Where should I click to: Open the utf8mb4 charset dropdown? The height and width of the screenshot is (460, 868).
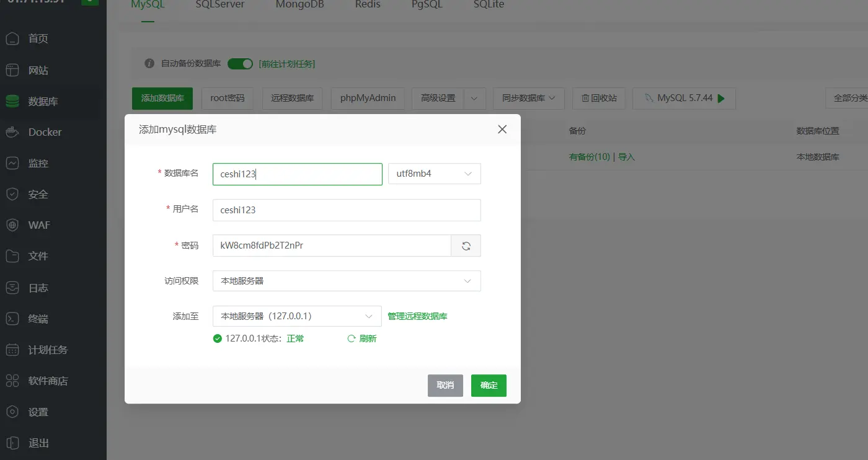pyautogui.click(x=435, y=174)
